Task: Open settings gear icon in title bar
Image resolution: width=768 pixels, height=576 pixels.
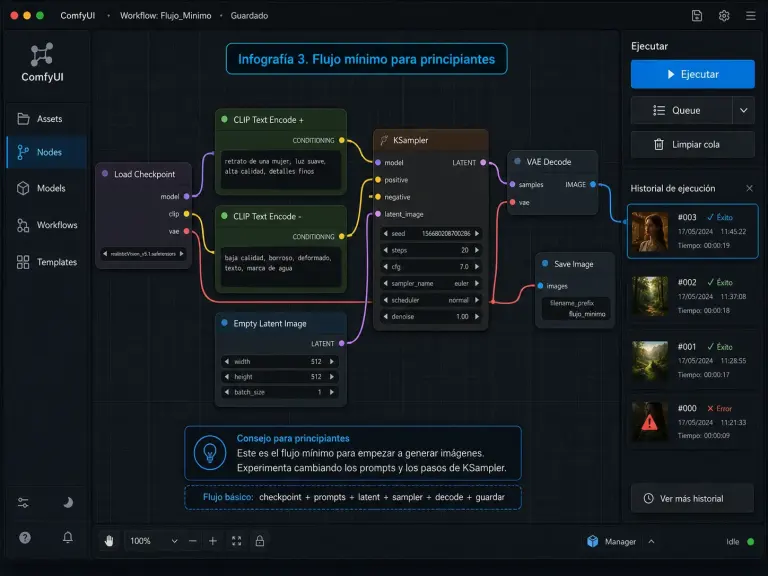Action: click(x=724, y=16)
